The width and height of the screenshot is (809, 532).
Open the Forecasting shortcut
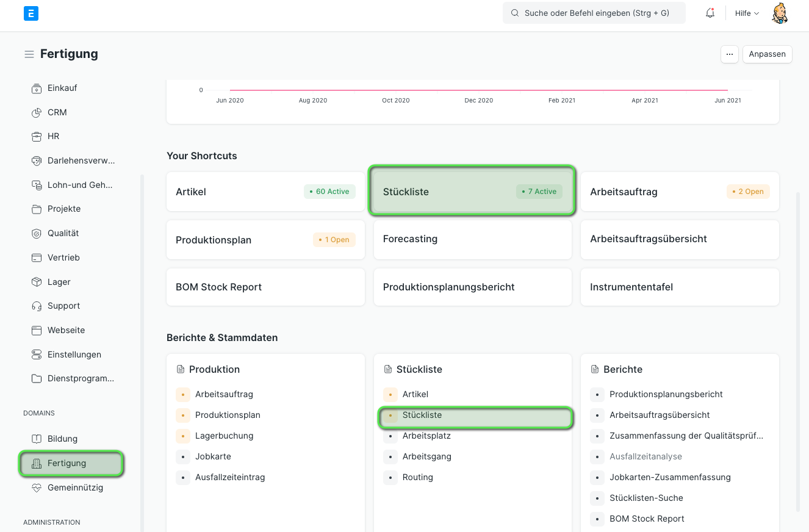click(472, 239)
